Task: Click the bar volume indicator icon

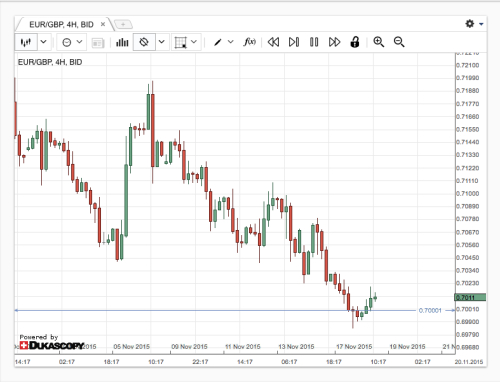Action: 122,42
